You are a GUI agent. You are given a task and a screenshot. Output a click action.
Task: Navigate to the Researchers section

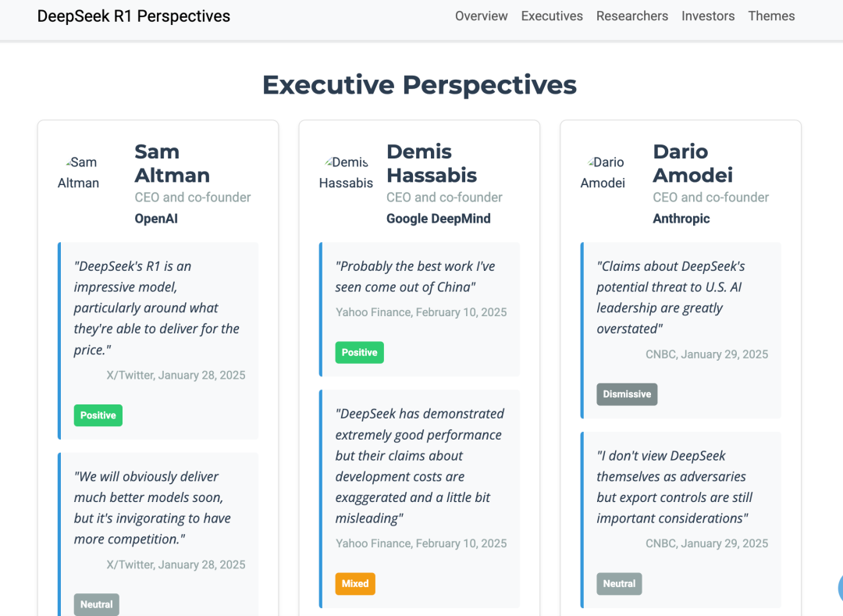click(631, 16)
